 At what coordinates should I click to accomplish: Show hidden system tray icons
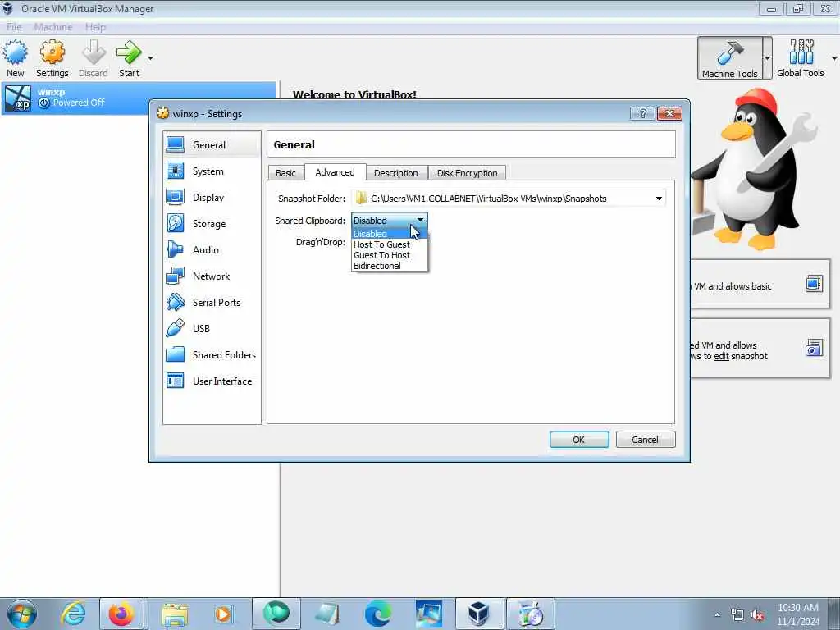point(717,615)
